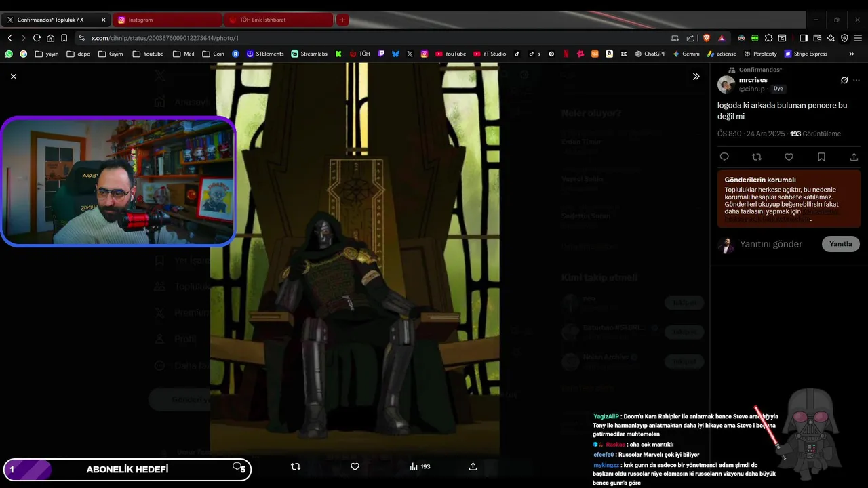Click the retweet icon below the photo

(296, 466)
